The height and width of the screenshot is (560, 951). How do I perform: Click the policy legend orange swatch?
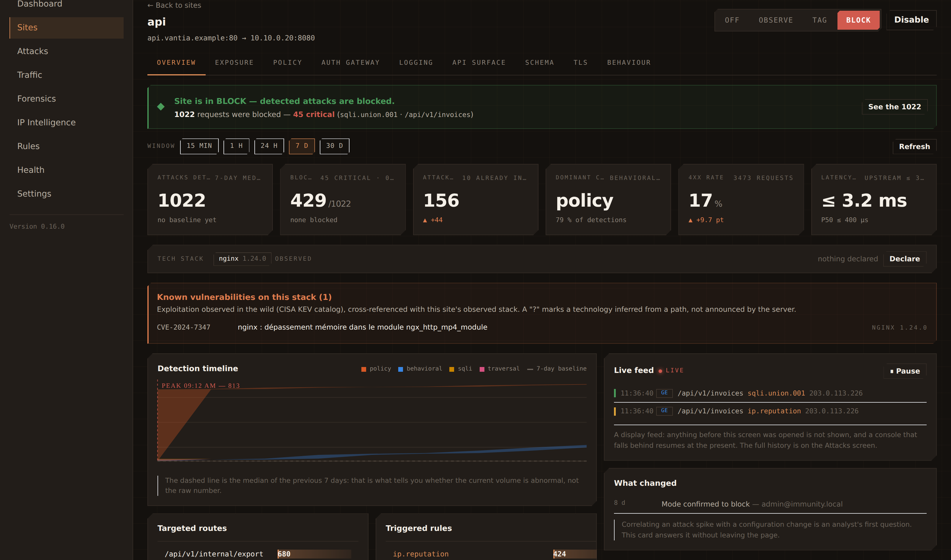click(364, 369)
